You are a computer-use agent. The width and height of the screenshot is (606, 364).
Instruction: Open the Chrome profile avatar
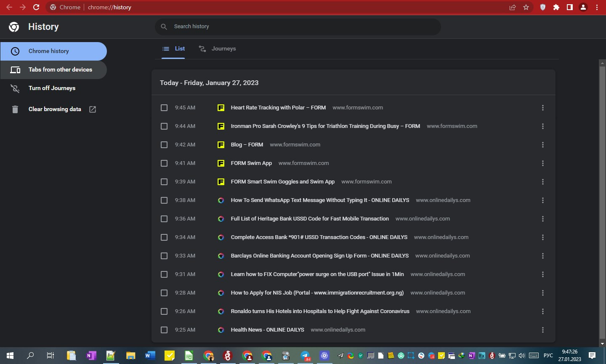(x=583, y=7)
